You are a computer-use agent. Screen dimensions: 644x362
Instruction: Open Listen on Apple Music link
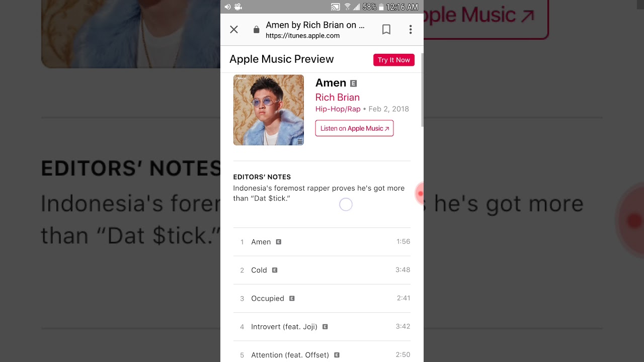(354, 128)
